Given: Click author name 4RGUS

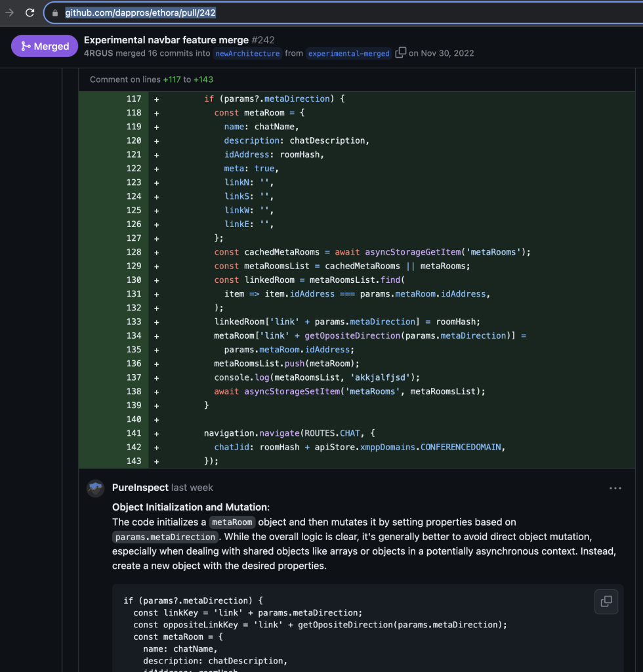Looking at the screenshot, I should pyautogui.click(x=98, y=53).
